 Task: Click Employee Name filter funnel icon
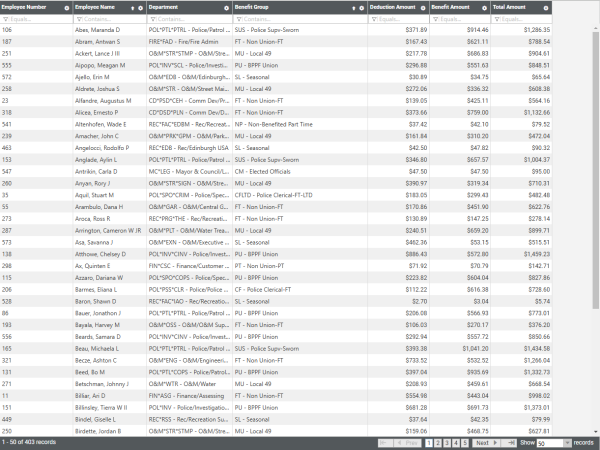(79, 19)
